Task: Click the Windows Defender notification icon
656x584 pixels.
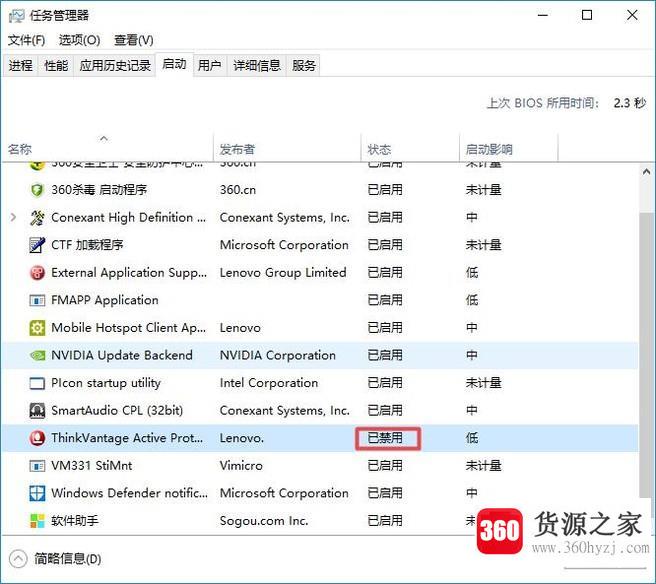Action: (x=37, y=493)
